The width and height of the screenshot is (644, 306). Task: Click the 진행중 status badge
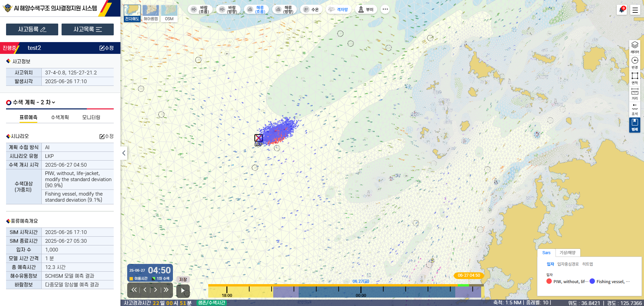(9, 48)
